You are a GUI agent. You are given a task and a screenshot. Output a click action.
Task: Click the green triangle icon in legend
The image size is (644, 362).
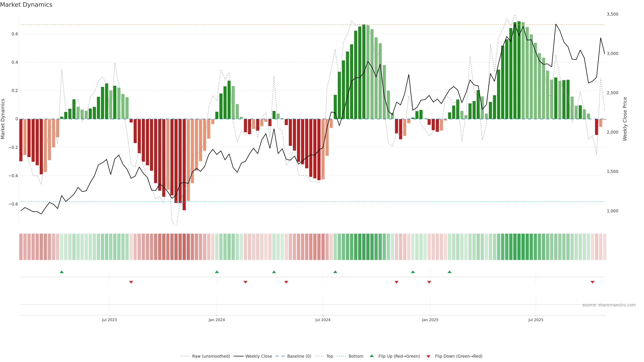[x=372, y=356]
